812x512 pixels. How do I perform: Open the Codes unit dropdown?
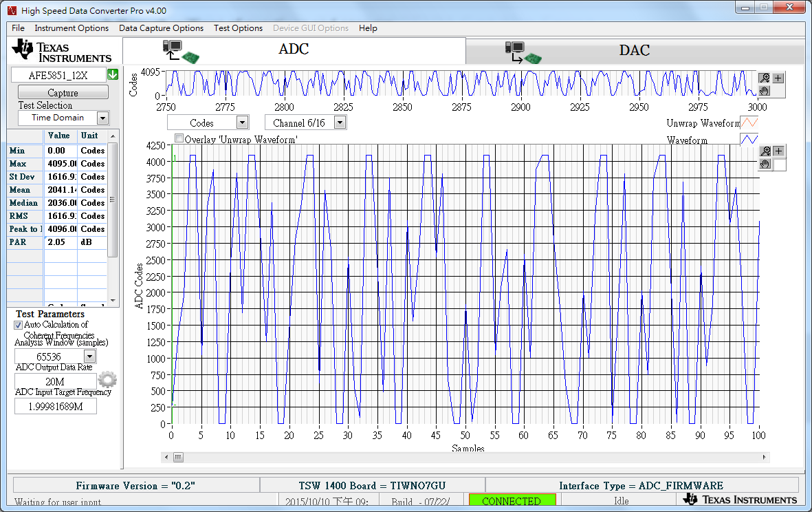pyautogui.click(x=242, y=122)
